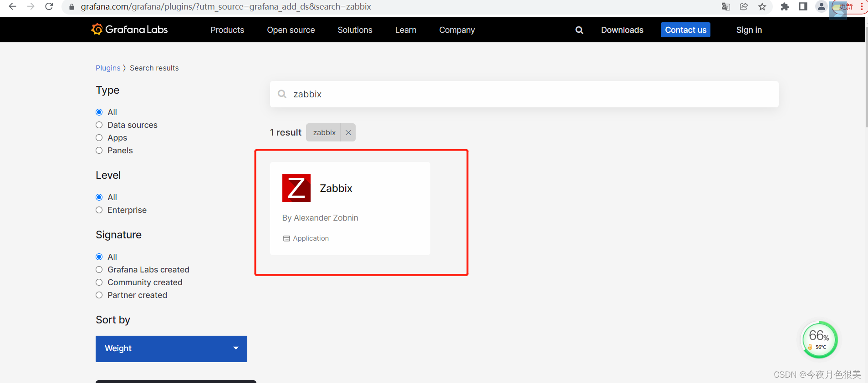Click the Search results breadcrumb text

point(154,68)
